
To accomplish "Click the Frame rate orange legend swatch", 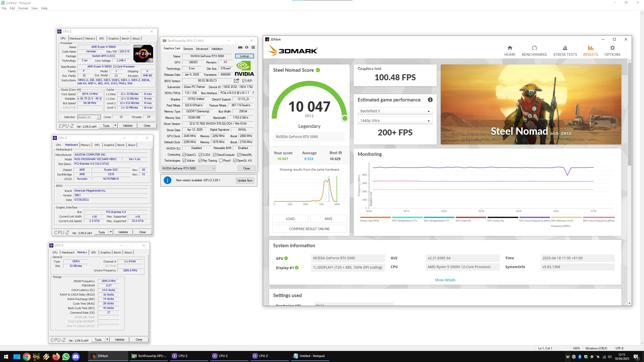I will 375,218.
